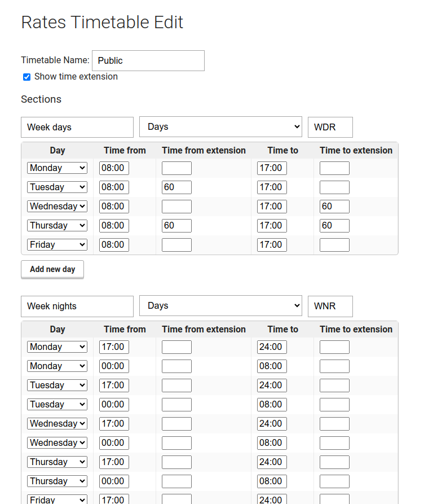Click Friday's Time to field in Week days
This screenshot has height=504, width=424.
(272, 244)
